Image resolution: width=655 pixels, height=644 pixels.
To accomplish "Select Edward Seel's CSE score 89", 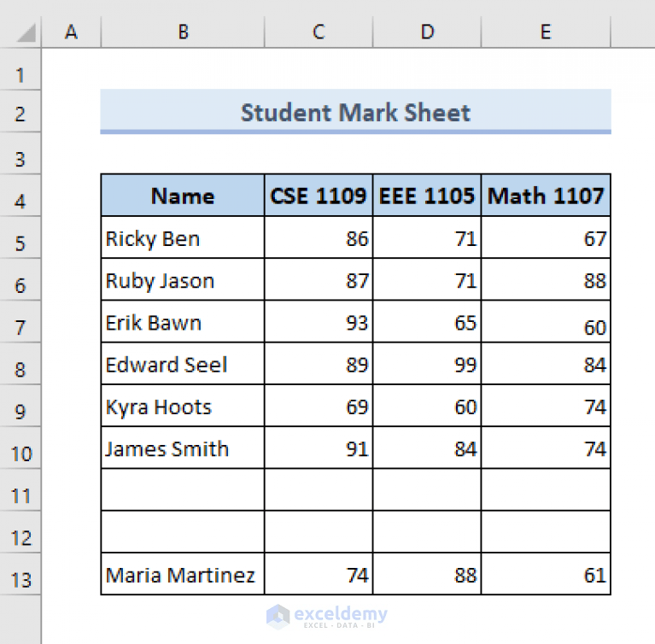I will (319, 364).
